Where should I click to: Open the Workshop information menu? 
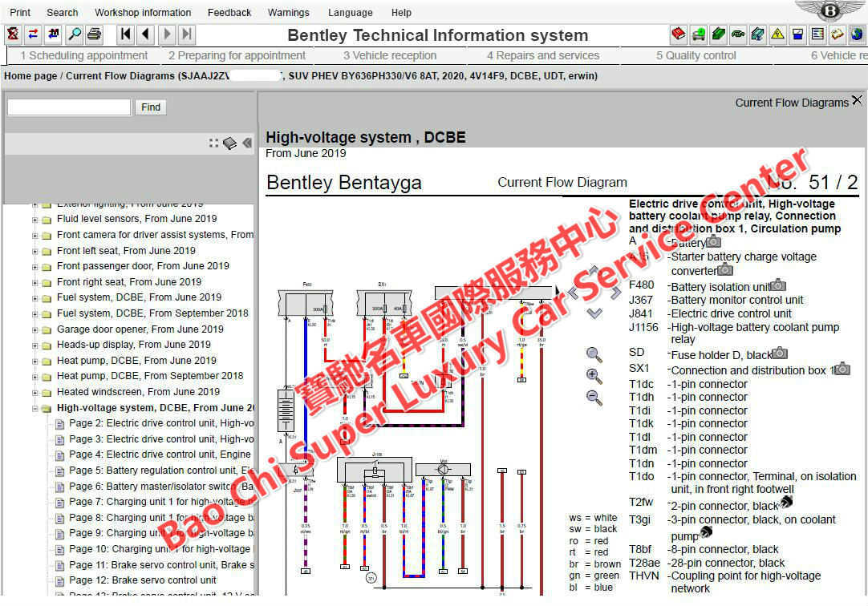(143, 12)
